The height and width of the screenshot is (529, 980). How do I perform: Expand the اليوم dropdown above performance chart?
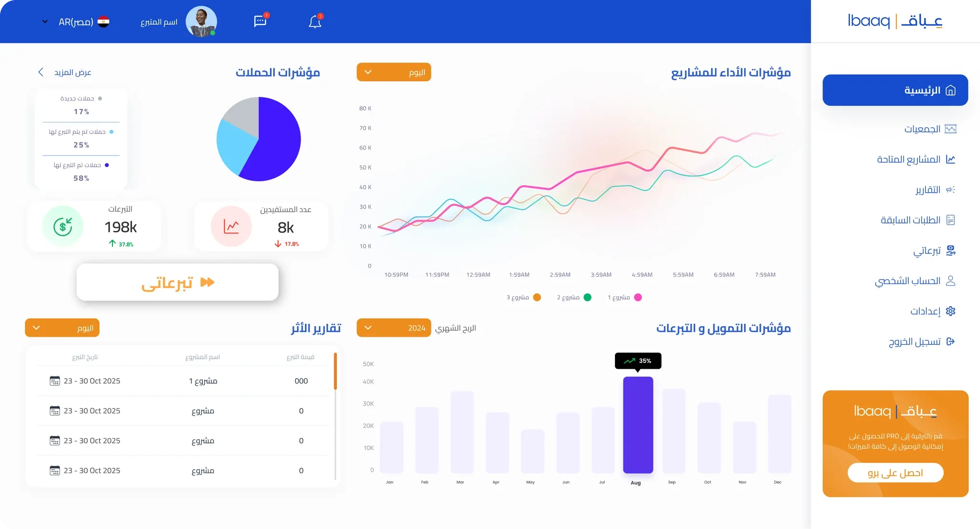tap(394, 72)
